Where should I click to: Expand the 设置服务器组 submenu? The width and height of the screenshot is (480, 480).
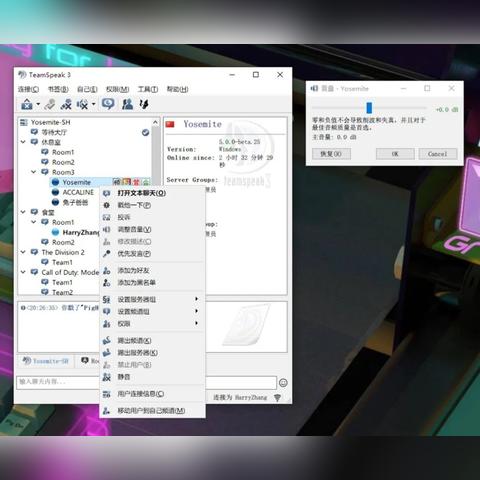pyautogui.click(x=152, y=299)
